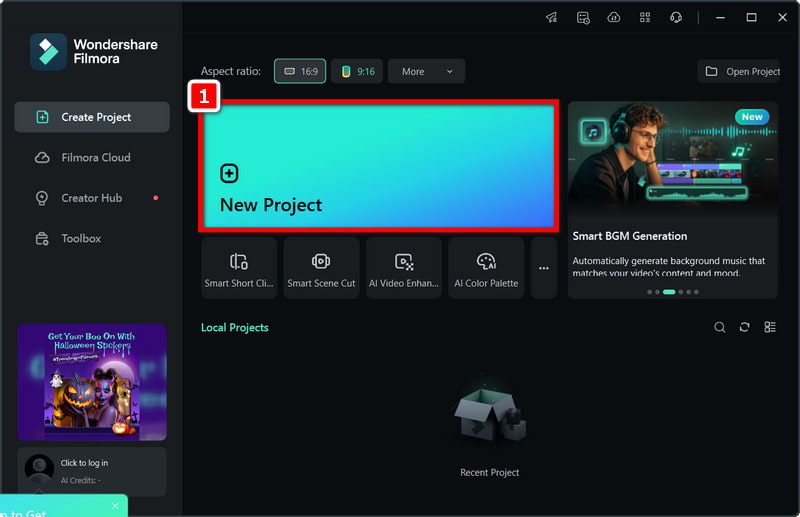Screen dimensions: 800x517
Task: Click the Aspect ratio label
Action: pos(231,71)
